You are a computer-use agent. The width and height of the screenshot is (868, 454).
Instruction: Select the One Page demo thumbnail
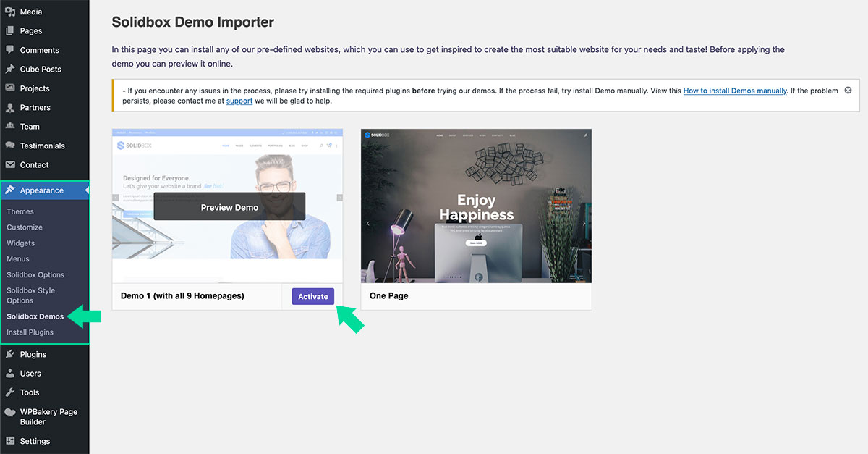(x=476, y=206)
